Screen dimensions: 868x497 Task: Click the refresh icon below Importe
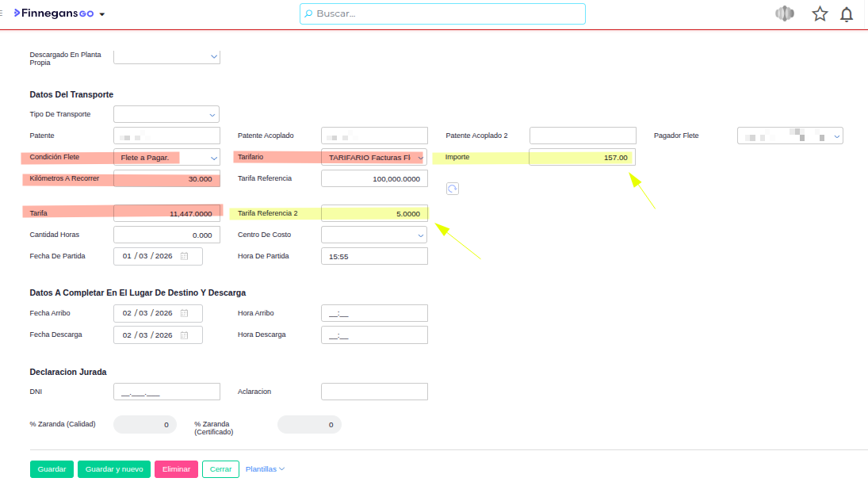453,189
